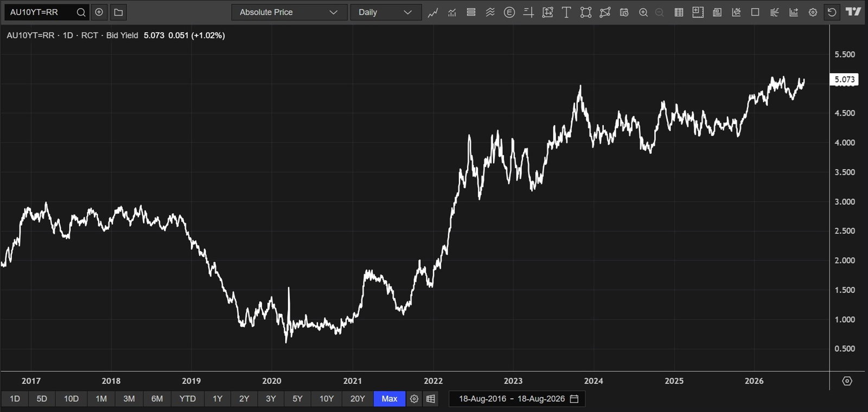Image resolution: width=868 pixels, height=412 pixels.
Task: Select the horizontal lines with crosshair tool
Action: [528, 12]
